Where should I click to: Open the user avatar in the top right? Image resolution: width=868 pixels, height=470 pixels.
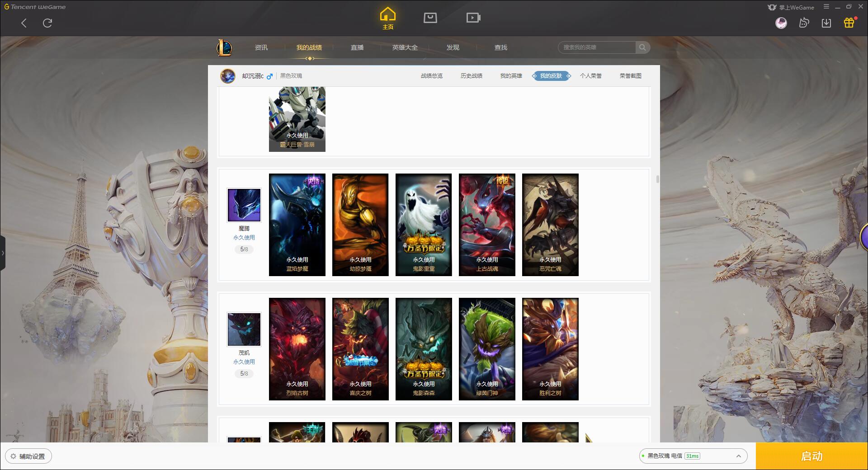click(x=781, y=23)
